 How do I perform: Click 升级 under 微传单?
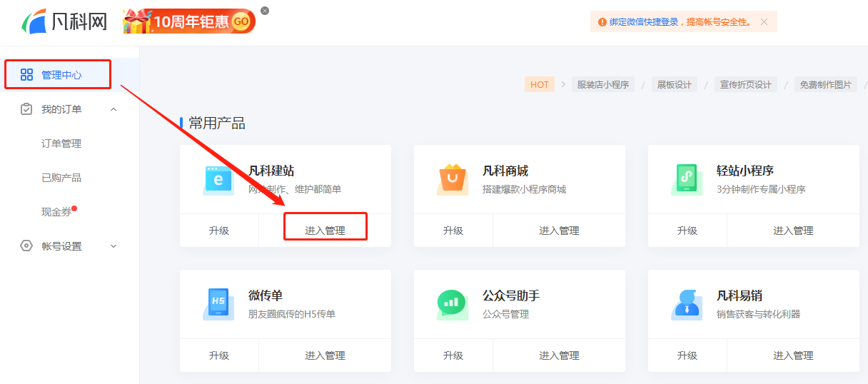click(219, 355)
